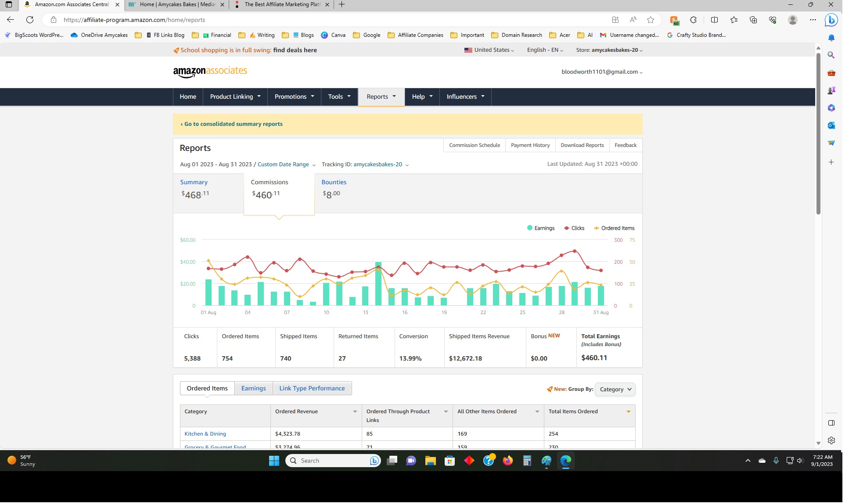This screenshot has height=504, width=856.
Task: Open Calculator from taskbar
Action: click(527, 461)
